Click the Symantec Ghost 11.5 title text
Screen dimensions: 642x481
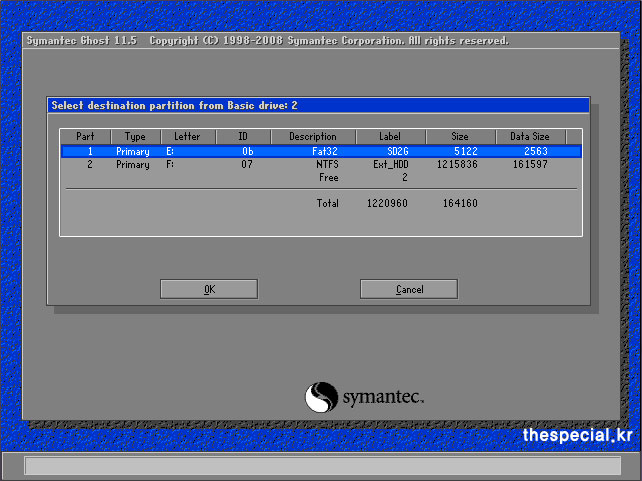81,41
